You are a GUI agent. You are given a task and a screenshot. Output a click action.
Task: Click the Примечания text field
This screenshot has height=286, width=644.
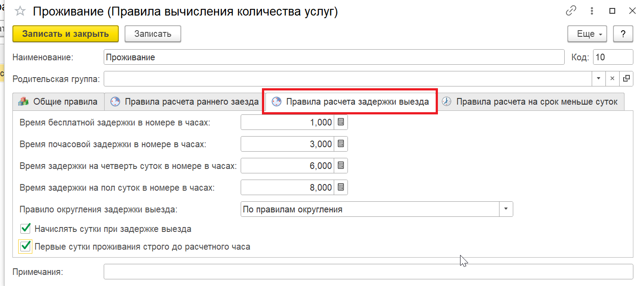(368, 272)
